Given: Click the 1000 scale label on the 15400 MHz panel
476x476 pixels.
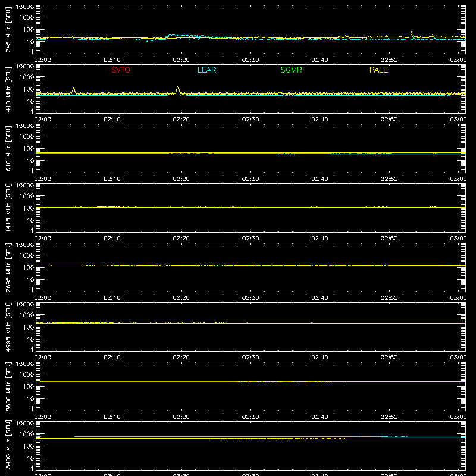Looking at the screenshot, I should pos(27,434).
